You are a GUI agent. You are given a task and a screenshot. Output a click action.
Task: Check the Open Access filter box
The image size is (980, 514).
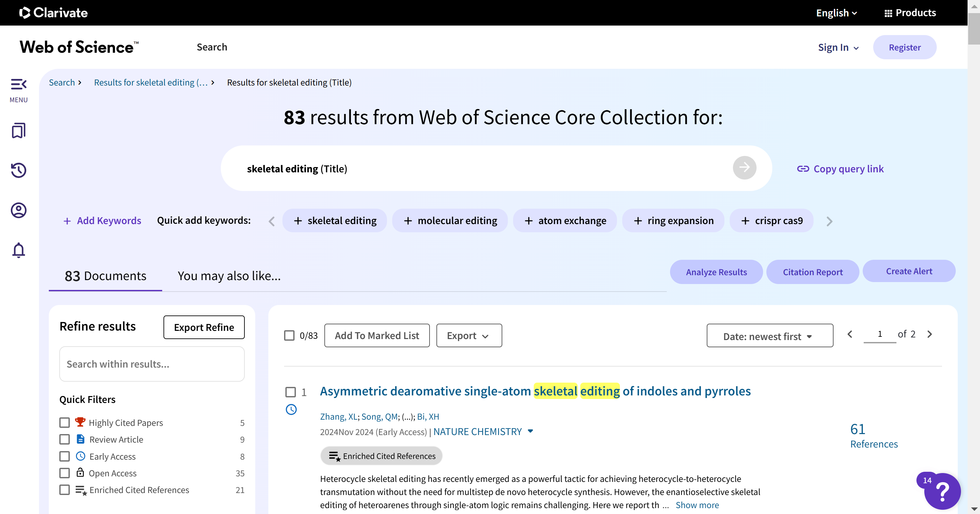click(65, 473)
